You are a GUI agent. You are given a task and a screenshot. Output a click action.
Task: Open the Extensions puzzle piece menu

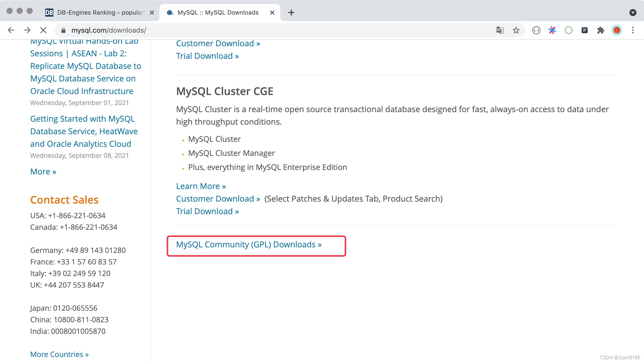point(600,30)
